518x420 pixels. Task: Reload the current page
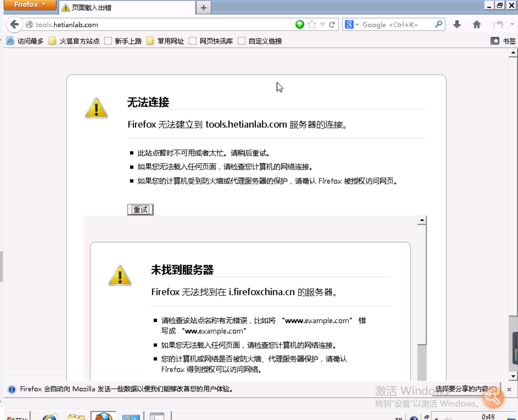click(332, 25)
